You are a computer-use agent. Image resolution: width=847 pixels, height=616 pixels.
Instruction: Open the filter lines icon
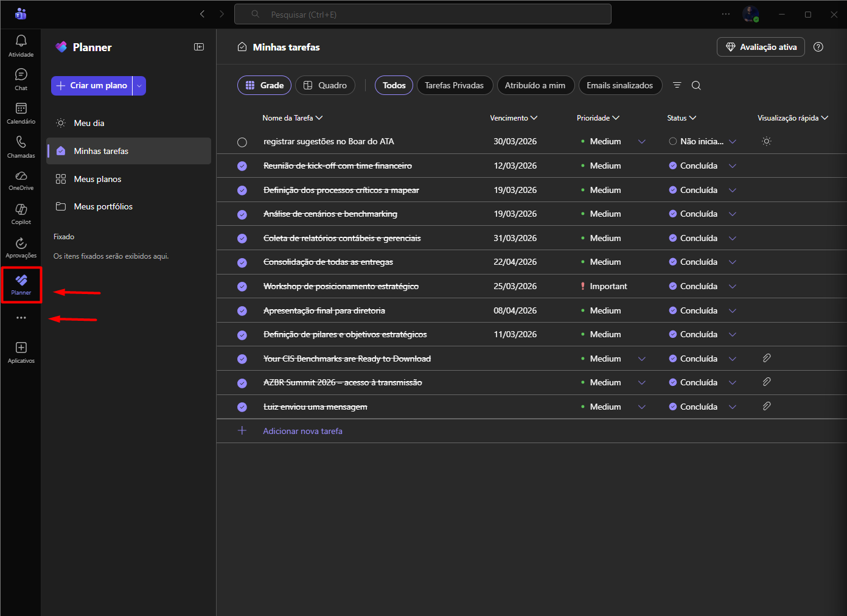677,86
